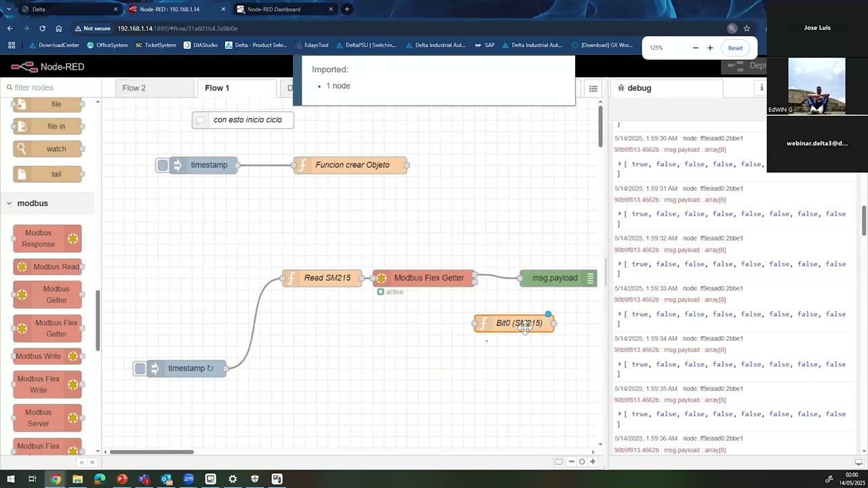Click the Modbus Response palette node

pos(47,239)
